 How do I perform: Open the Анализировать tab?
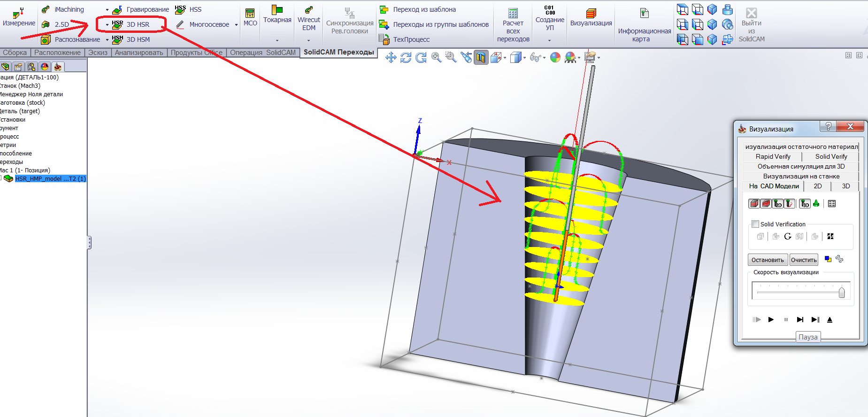(139, 53)
